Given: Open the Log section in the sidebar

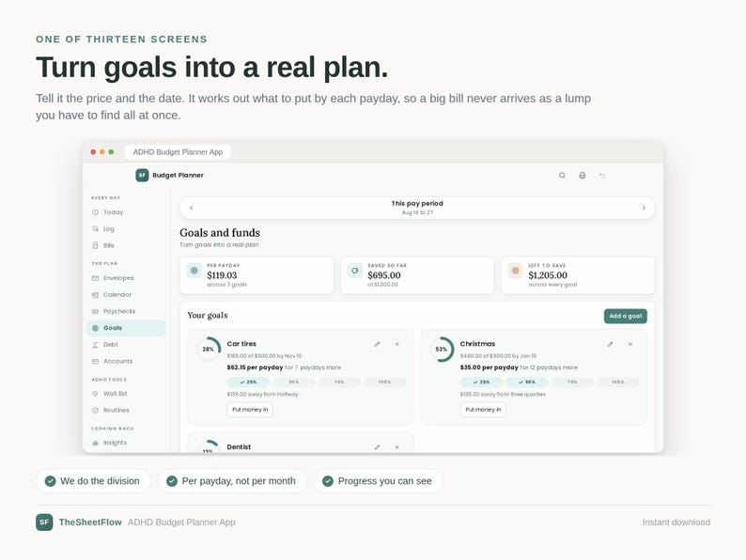Looking at the screenshot, I should click(126, 229).
